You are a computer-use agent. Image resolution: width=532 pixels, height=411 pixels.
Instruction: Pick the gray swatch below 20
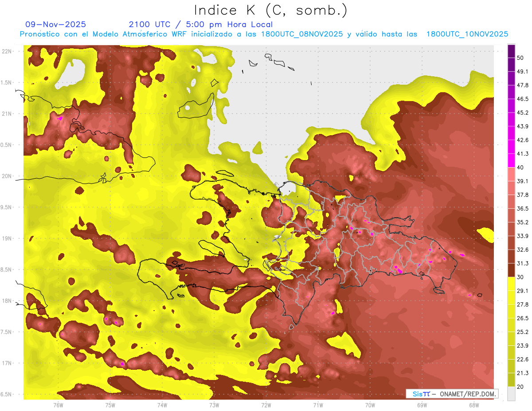(512, 394)
